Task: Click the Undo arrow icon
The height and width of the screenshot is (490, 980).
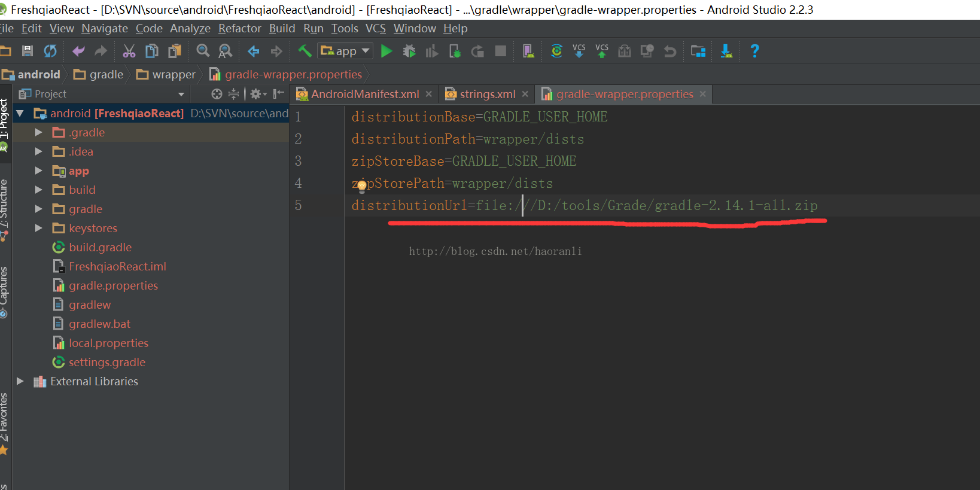Action: tap(78, 51)
